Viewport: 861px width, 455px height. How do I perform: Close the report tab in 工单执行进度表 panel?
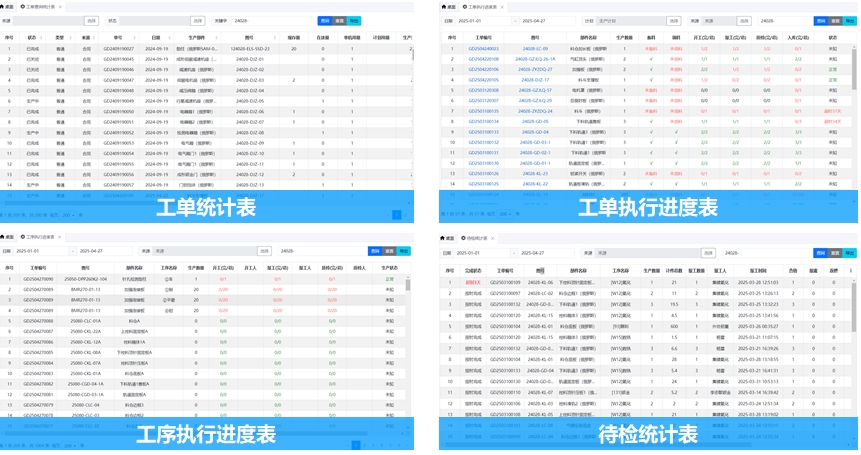(x=501, y=7)
